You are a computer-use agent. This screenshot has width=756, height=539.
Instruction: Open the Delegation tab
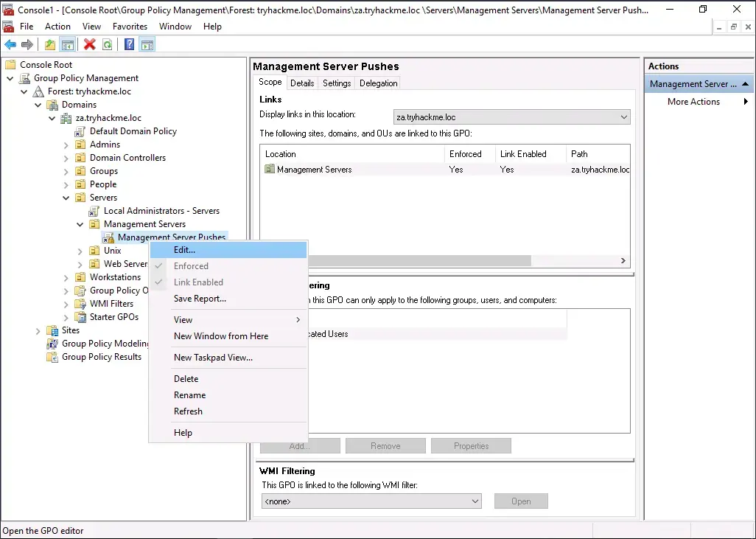tap(379, 83)
